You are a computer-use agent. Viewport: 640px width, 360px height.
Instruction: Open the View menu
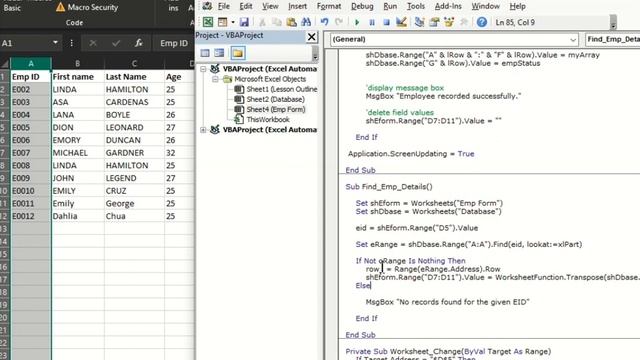pos(270,6)
